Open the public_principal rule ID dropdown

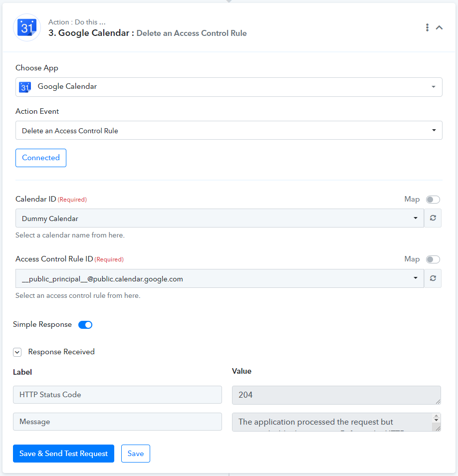click(220, 278)
